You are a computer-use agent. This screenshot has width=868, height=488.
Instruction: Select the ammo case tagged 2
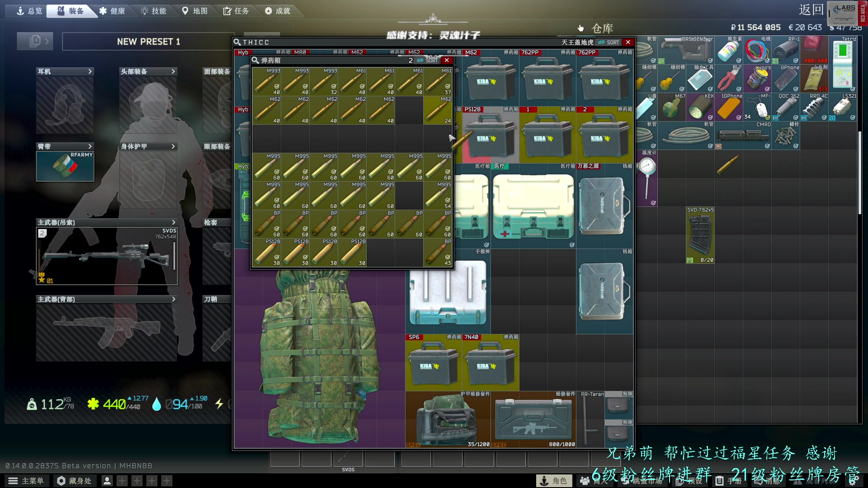(x=605, y=135)
